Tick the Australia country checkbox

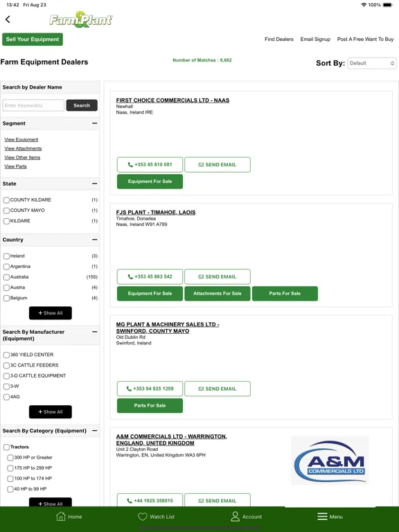click(6, 277)
